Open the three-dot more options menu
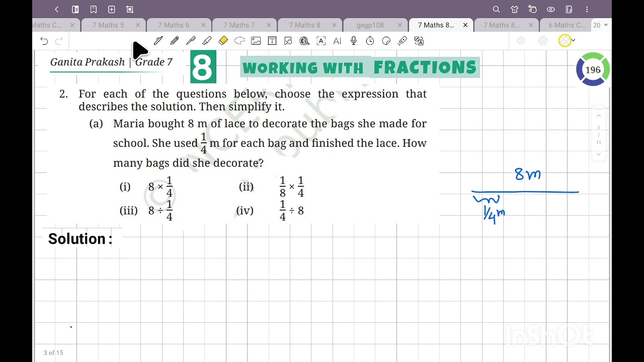644x362 pixels. (587, 9)
